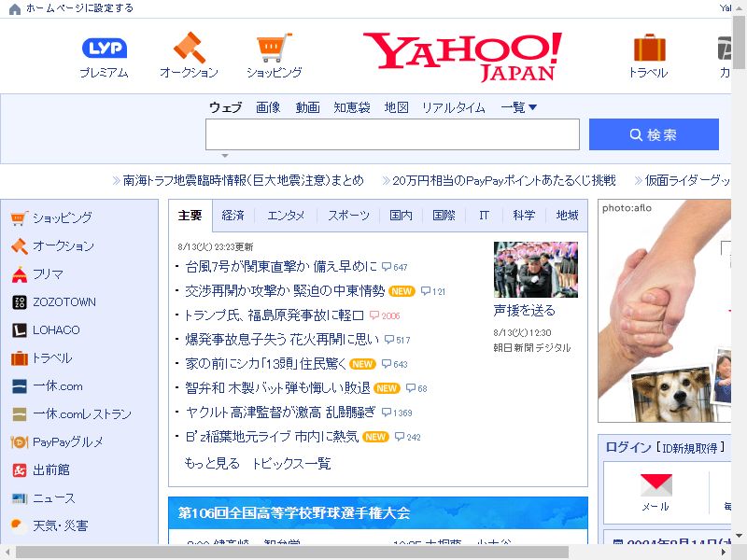Switch to the 地域 news tab

(568, 216)
